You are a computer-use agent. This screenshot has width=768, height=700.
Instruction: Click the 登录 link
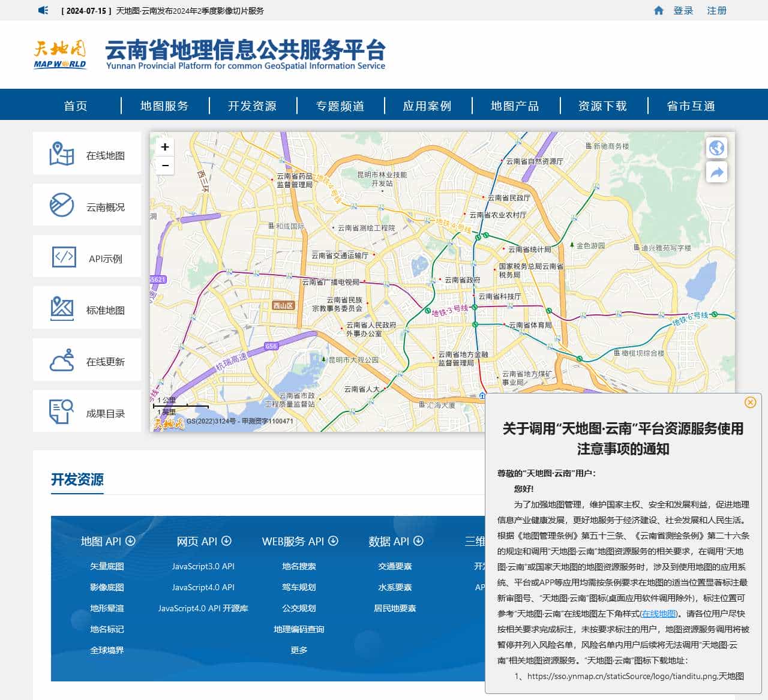click(x=684, y=10)
